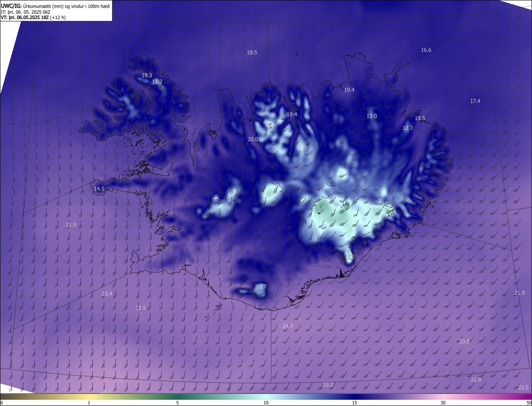Click the 23.2 value label near the bottom
The width and height of the screenshot is (532, 406).
[x=328, y=384]
